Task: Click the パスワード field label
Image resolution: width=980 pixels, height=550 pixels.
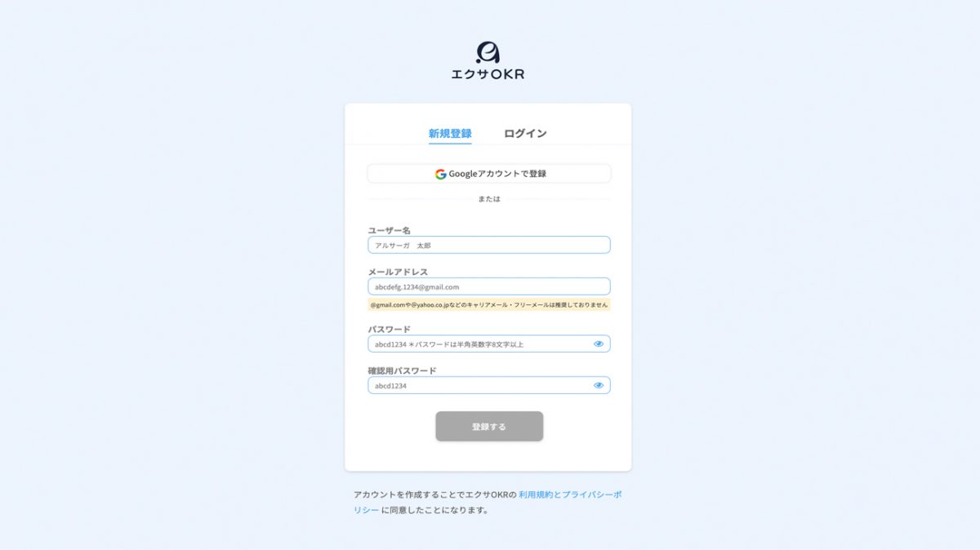Action: [389, 329]
